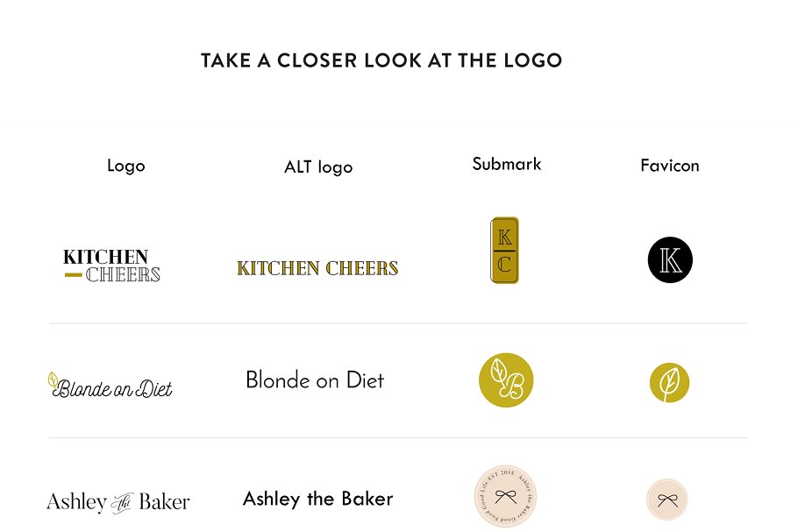
Task: Click the round Ashley the Baker badge submark
Action: click(x=505, y=497)
